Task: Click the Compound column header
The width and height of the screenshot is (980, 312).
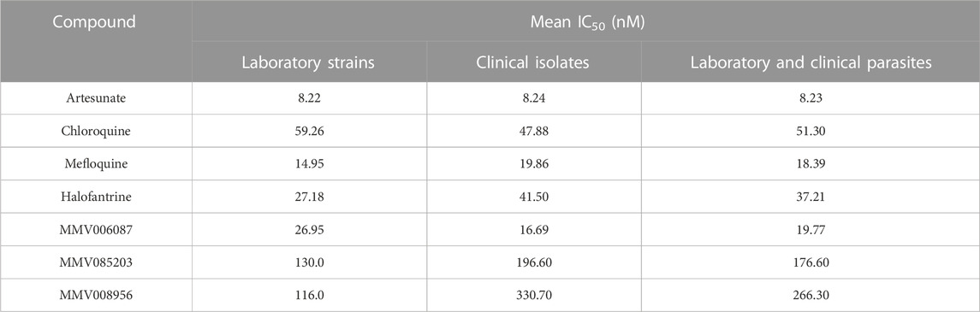Action: coord(94,22)
